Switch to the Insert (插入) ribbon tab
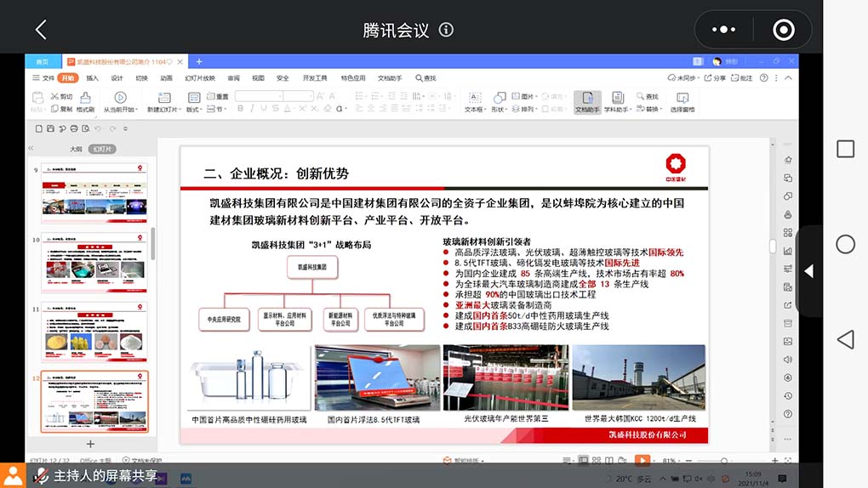Screen dimensions: 868x488 92,78
